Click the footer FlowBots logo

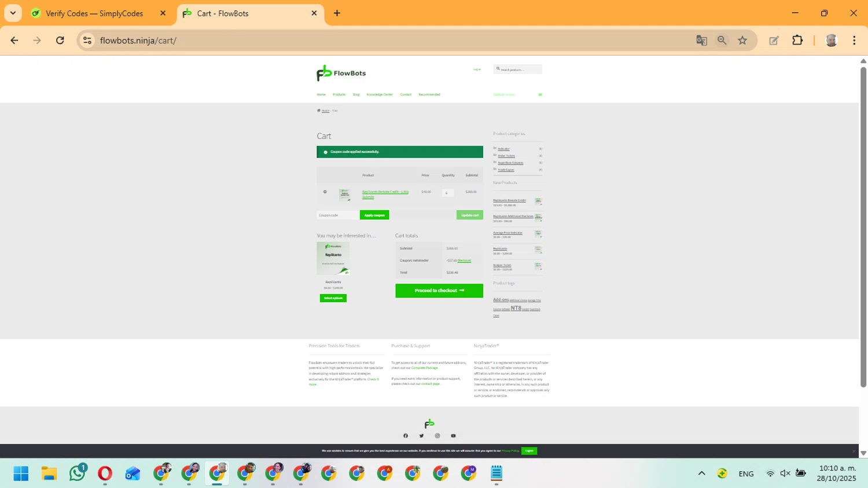(429, 424)
